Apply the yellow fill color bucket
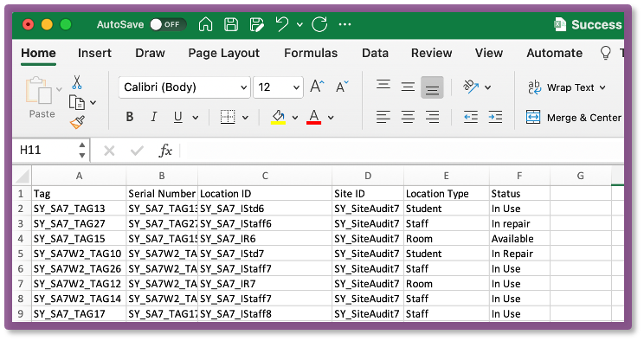Viewport: 644px width, 341px height. pos(278,117)
